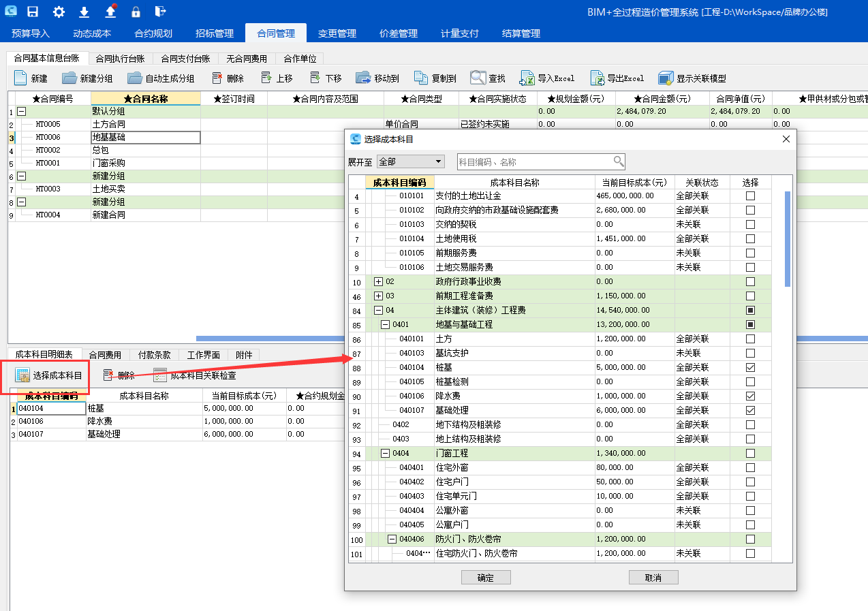Check the box for 土地使用税 row
The width and height of the screenshot is (868, 611).
click(750, 238)
